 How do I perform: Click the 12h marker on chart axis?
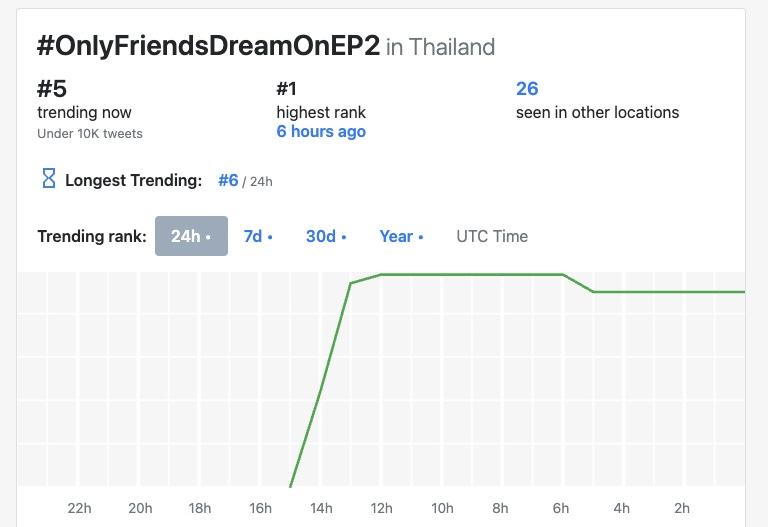381,508
